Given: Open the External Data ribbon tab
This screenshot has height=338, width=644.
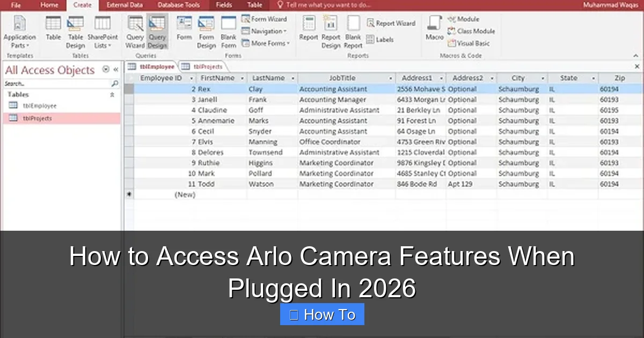Looking at the screenshot, I should tap(125, 5).
